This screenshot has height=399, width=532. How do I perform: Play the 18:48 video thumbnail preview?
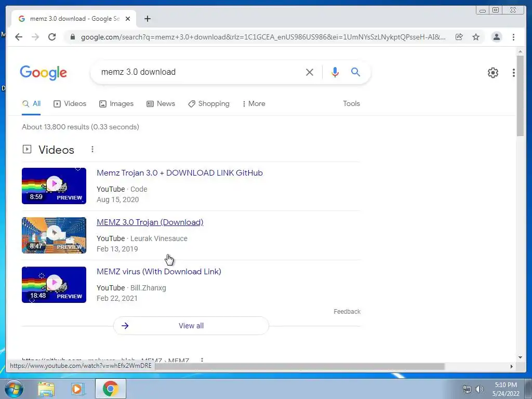[54, 285]
